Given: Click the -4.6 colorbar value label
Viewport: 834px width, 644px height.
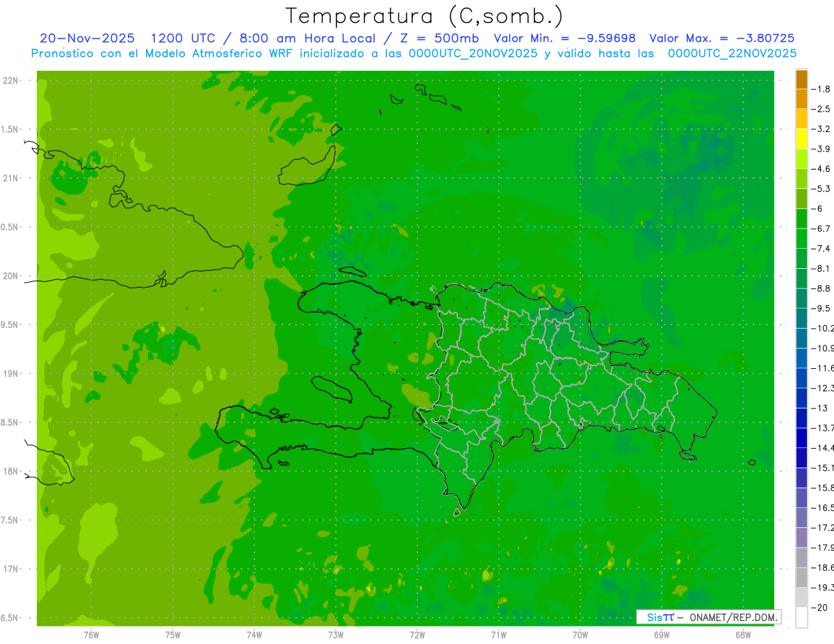Looking at the screenshot, I should click(x=822, y=169).
